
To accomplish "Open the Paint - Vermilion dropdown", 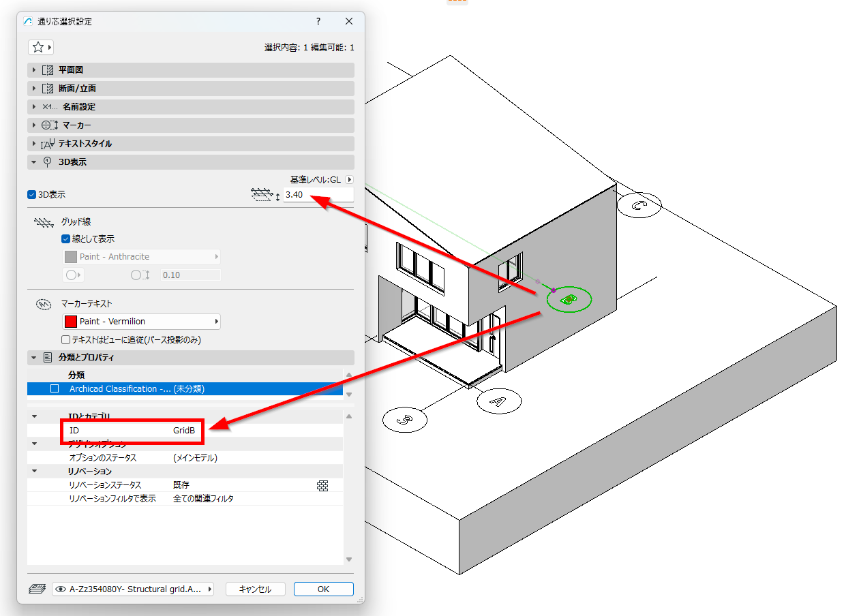I will pos(141,322).
